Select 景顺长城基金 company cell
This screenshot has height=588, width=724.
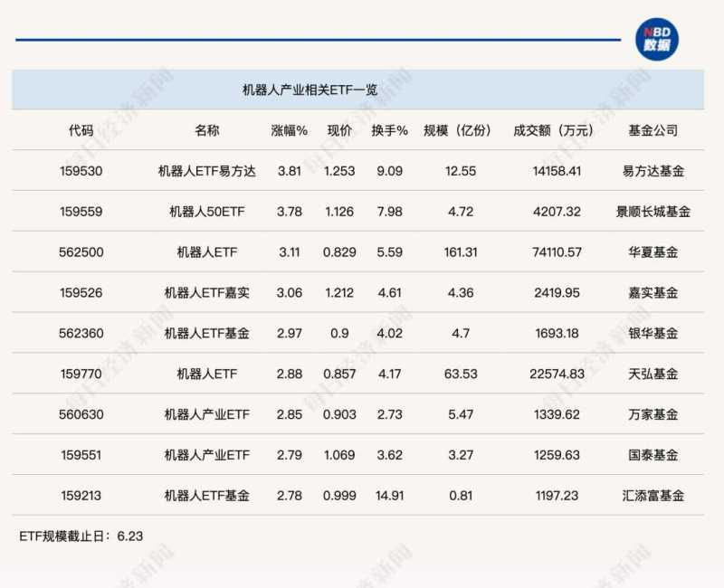[x=653, y=212]
